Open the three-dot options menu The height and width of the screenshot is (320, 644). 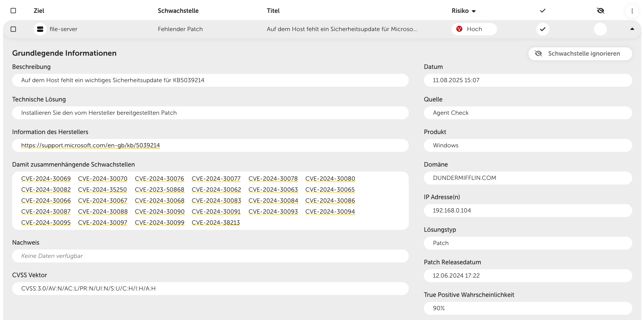pyautogui.click(x=632, y=11)
